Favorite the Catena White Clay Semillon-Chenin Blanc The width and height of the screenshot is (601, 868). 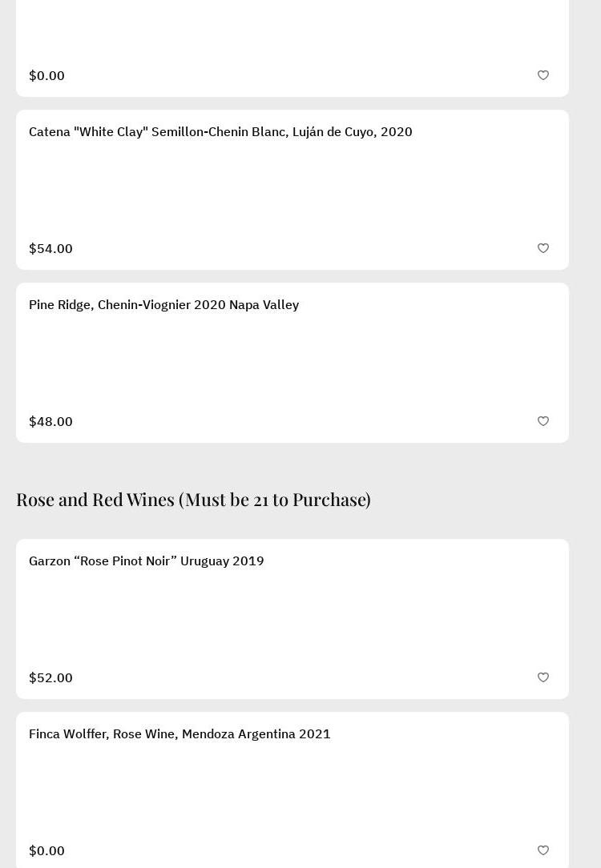[x=543, y=248]
